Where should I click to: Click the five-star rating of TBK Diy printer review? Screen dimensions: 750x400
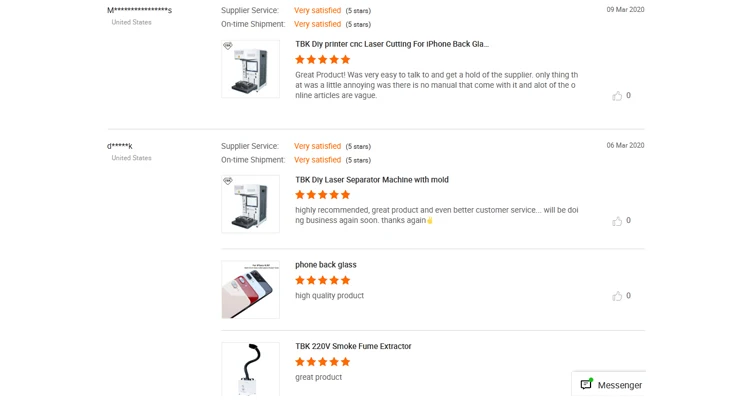tap(322, 60)
